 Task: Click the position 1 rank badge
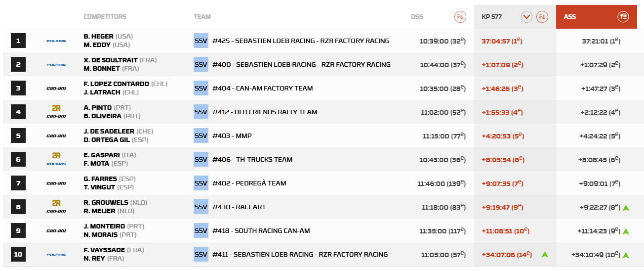18,41
